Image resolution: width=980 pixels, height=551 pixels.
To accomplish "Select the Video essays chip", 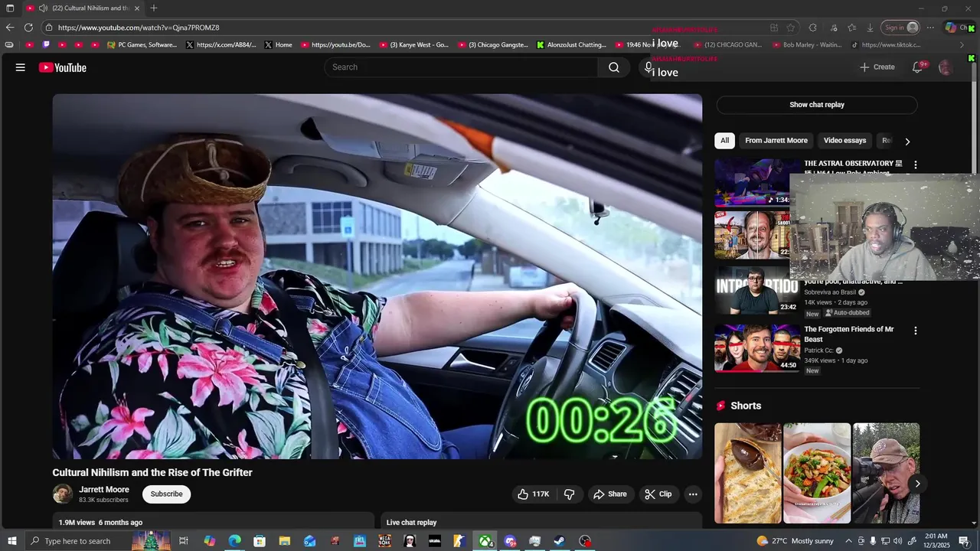I will pos(844,141).
